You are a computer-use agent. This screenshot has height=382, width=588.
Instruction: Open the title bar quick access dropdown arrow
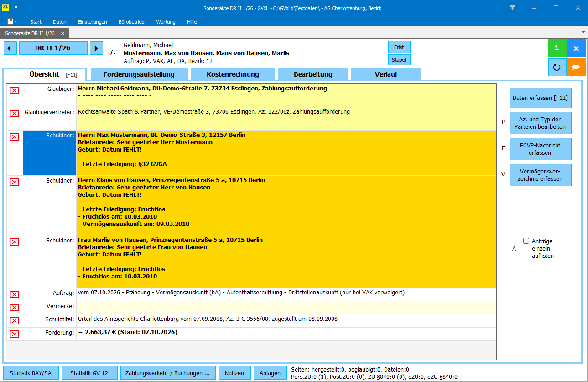pyautogui.click(x=16, y=8)
